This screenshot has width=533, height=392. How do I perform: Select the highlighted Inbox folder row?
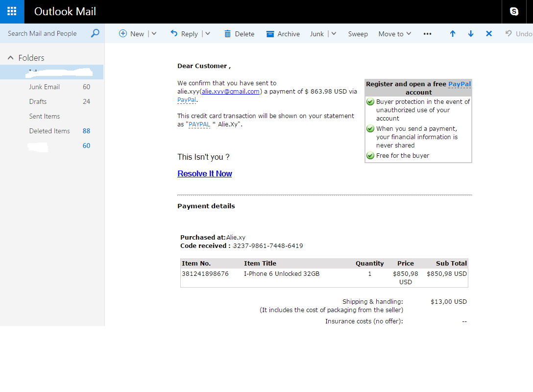point(51,72)
